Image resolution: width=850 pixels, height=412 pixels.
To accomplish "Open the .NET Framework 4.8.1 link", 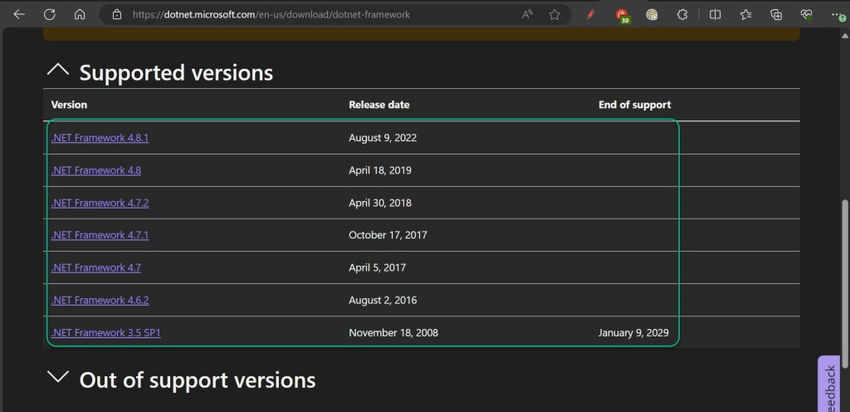I will [100, 138].
